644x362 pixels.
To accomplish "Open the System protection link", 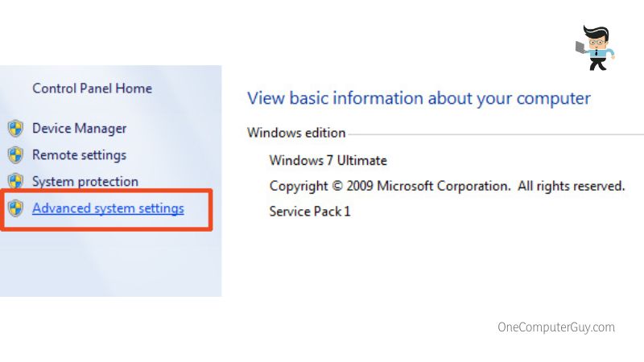I will pyautogui.click(x=85, y=182).
